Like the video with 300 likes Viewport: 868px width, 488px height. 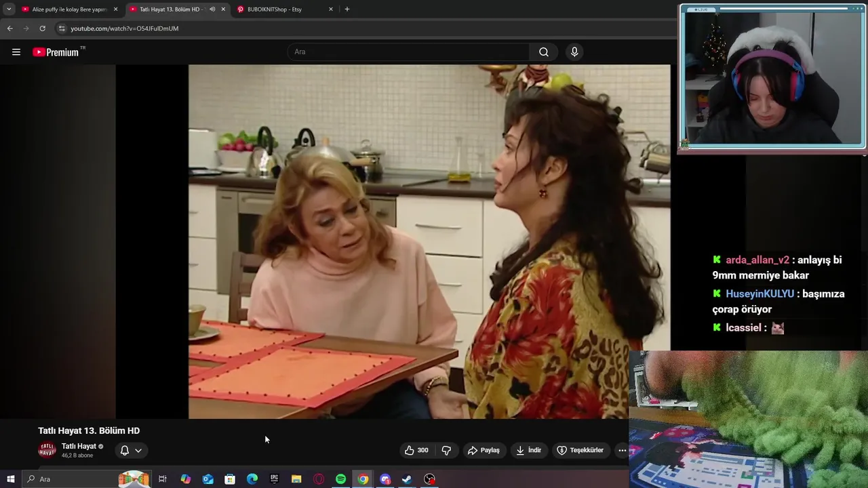click(x=416, y=450)
